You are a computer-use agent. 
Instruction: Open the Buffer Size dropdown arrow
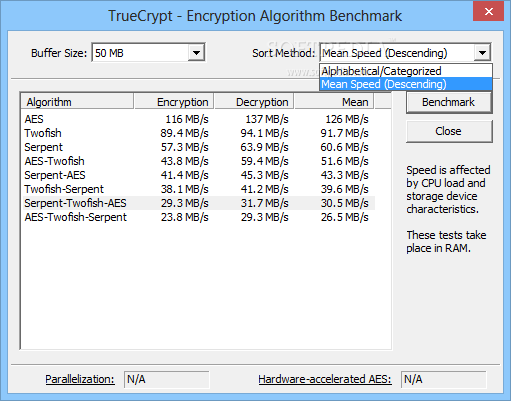(196, 53)
